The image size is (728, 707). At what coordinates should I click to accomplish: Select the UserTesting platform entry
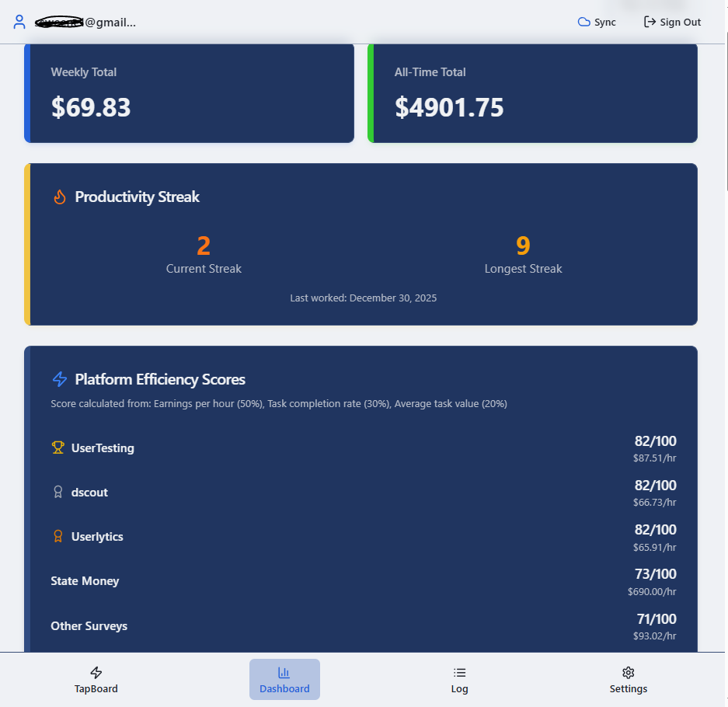(102, 448)
